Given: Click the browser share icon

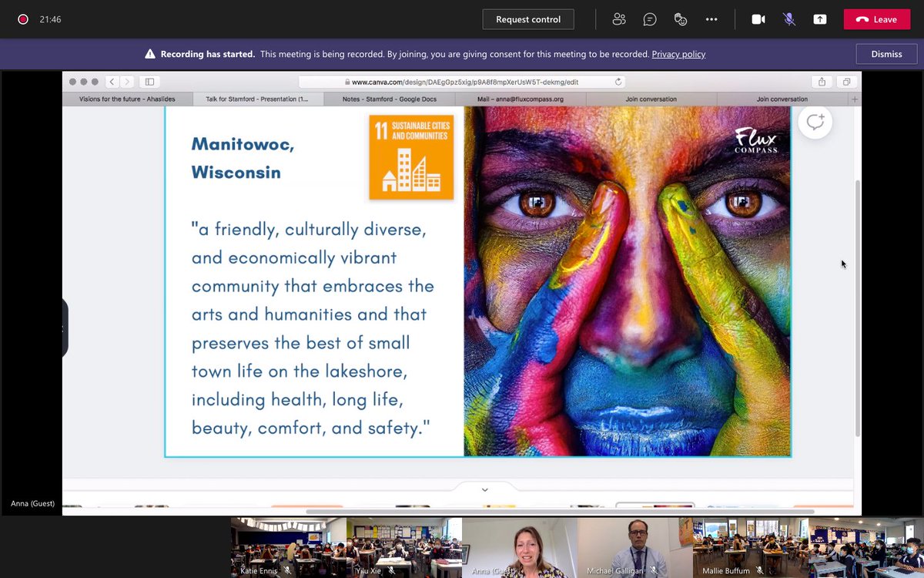Looking at the screenshot, I should [x=822, y=82].
